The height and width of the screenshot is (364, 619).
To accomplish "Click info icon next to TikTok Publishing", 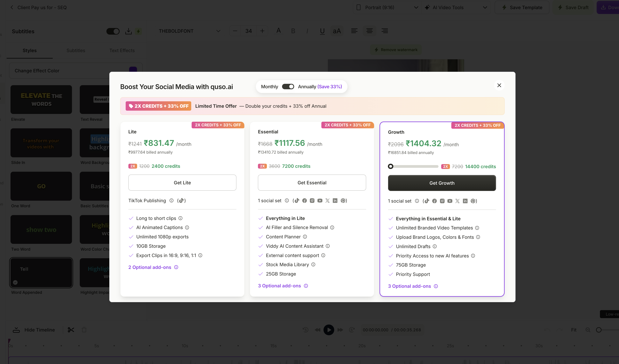I will (171, 200).
